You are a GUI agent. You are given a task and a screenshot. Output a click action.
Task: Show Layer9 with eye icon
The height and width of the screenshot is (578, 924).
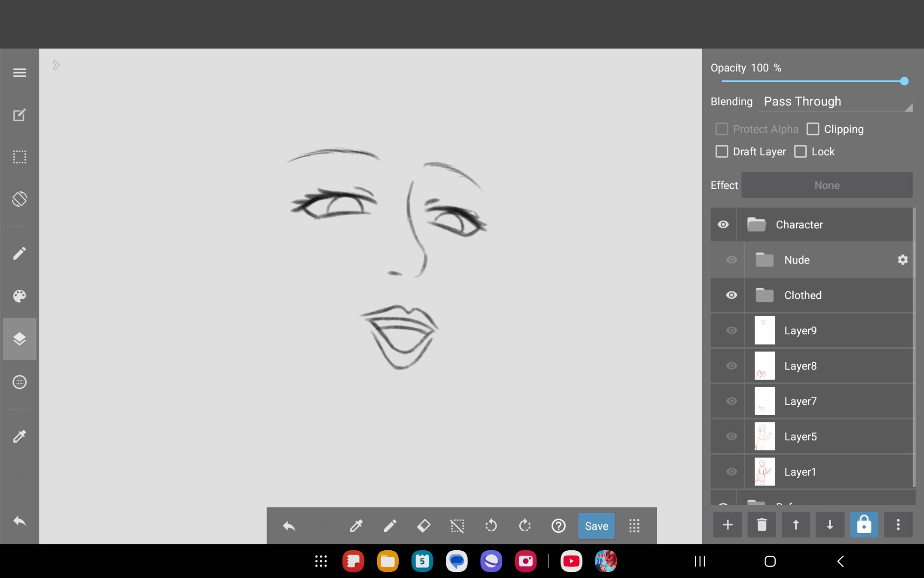click(731, 331)
